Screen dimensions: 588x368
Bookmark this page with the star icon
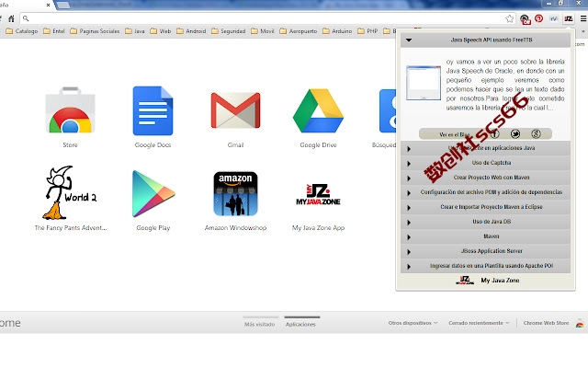[509, 18]
